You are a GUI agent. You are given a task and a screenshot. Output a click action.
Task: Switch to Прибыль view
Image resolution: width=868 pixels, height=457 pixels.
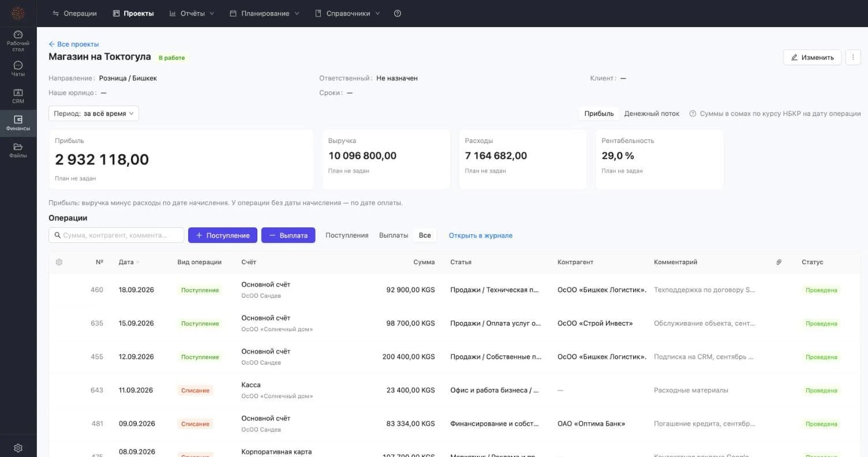click(599, 114)
